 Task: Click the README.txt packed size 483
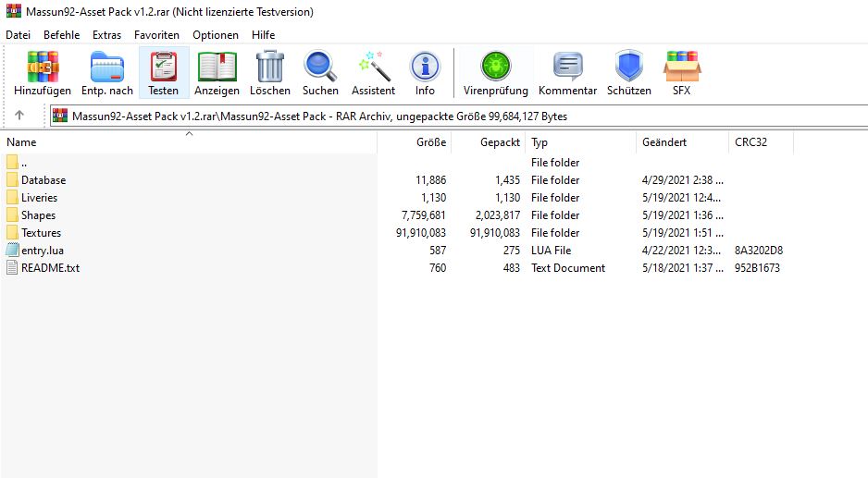(x=512, y=268)
